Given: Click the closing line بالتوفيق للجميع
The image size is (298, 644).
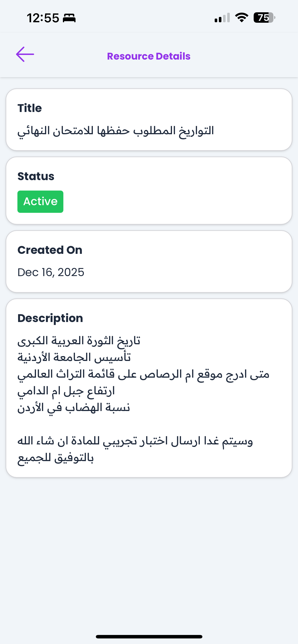Looking at the screenshot, I should click(55, 458).
